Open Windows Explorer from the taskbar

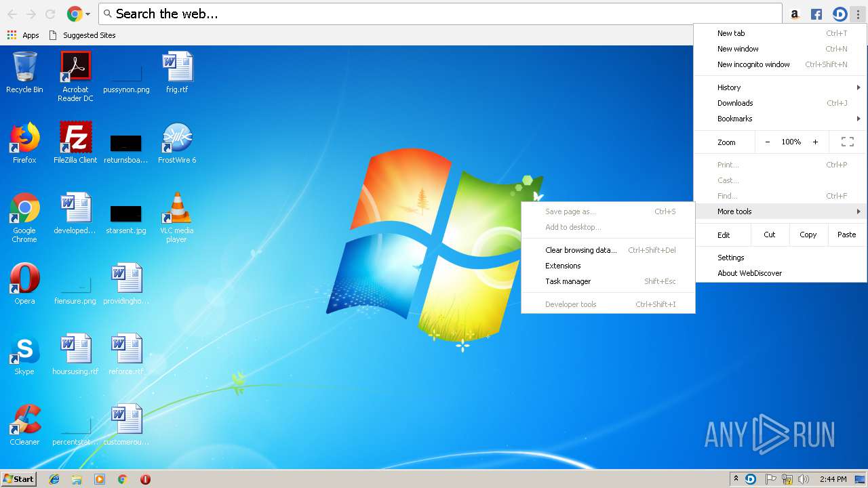pos(77,479)
